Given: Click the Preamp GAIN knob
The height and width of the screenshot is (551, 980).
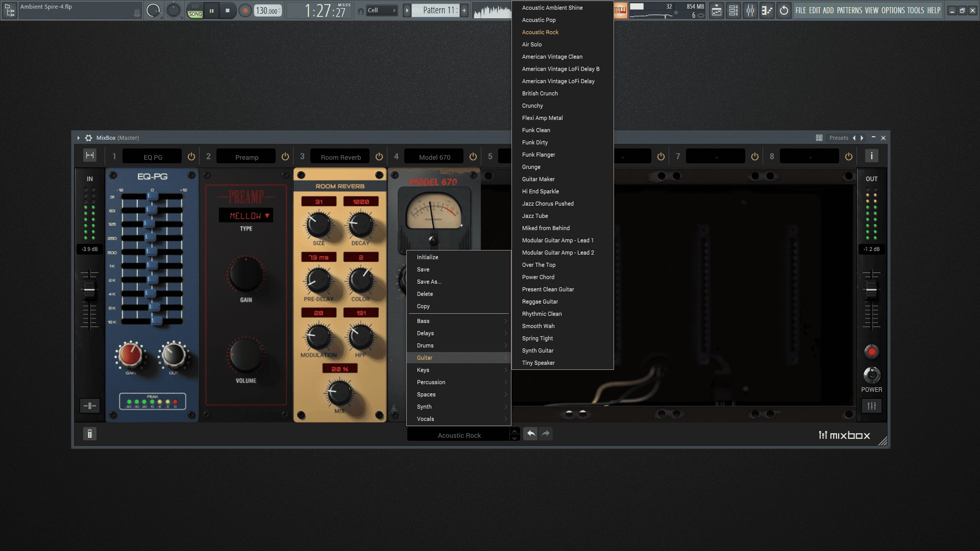Looking at the screenshot, I should coord(246,274).
